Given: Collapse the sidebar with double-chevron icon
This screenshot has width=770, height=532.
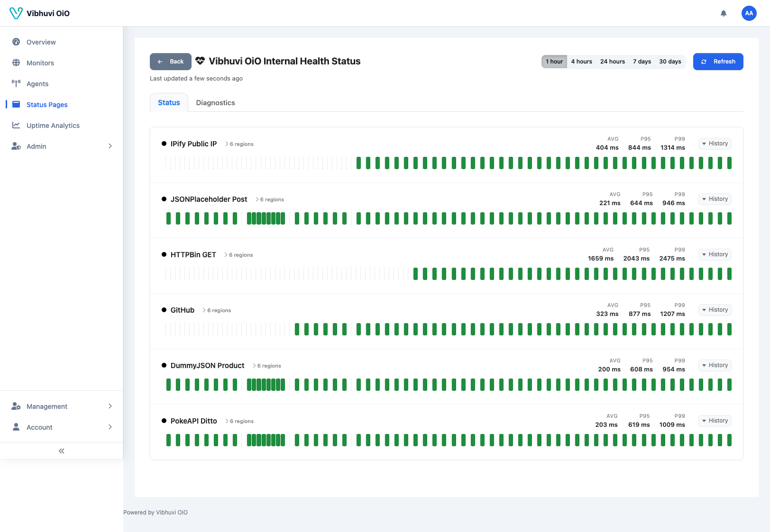Looking at the screenshot, I should 61,451.
